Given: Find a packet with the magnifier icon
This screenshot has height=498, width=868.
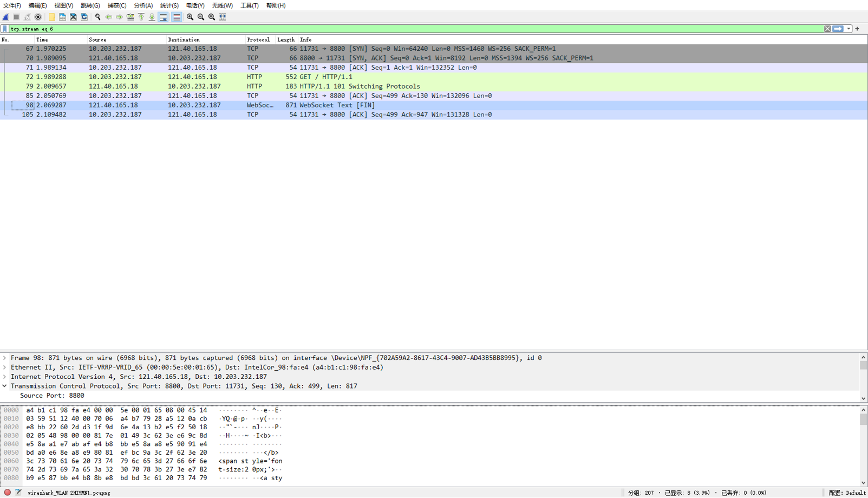Looking at the screenshot, I should pos(98,17).
